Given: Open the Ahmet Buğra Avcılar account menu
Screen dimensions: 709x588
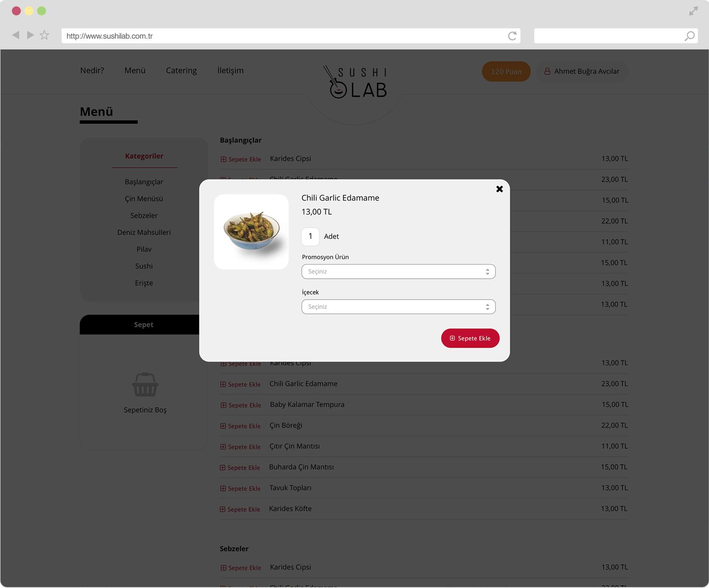Looking at the screenshot, I should point(582,71).
